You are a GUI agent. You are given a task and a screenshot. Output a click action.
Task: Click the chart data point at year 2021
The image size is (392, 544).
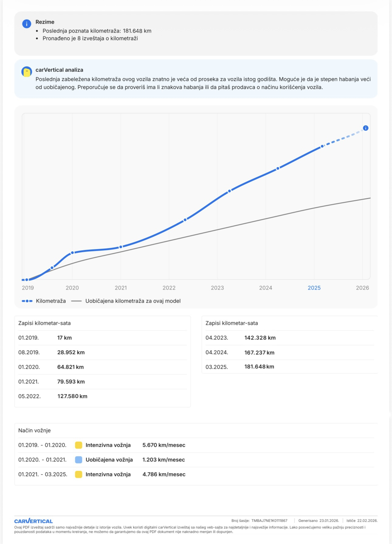click(x=121, y=247)
